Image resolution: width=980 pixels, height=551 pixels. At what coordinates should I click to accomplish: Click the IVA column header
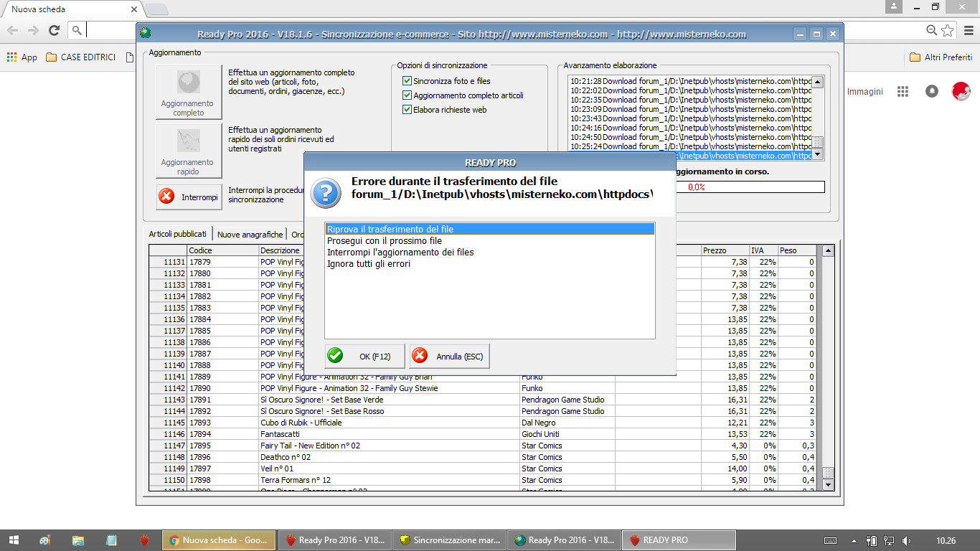[763, 250]
